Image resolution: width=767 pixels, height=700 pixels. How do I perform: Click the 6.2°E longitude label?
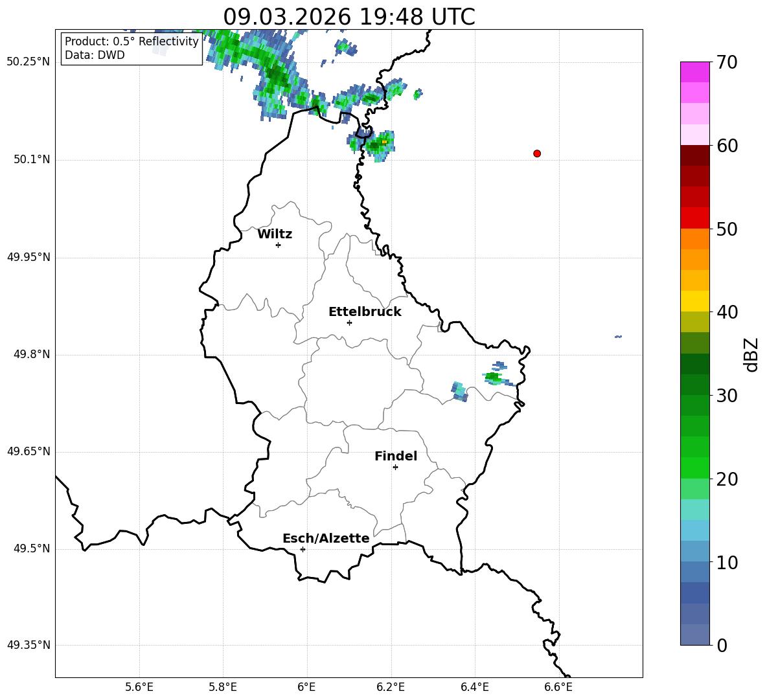(x=391, y=688)
